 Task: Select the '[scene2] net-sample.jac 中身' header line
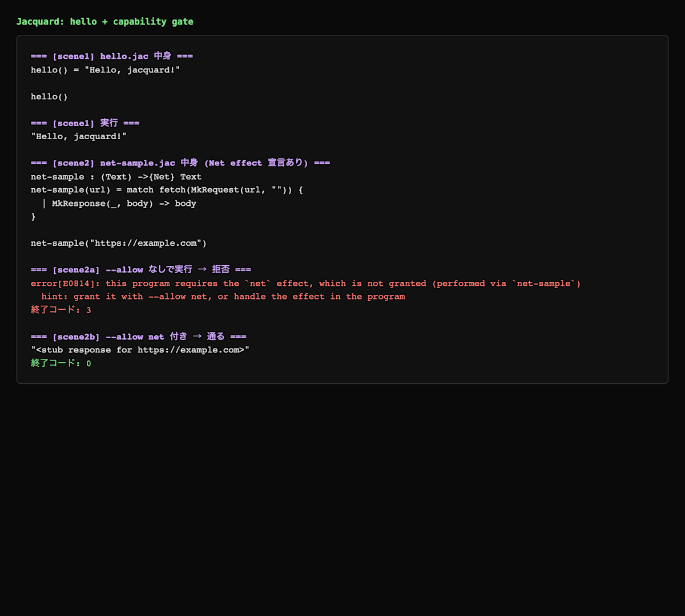(x=180, y=163)
